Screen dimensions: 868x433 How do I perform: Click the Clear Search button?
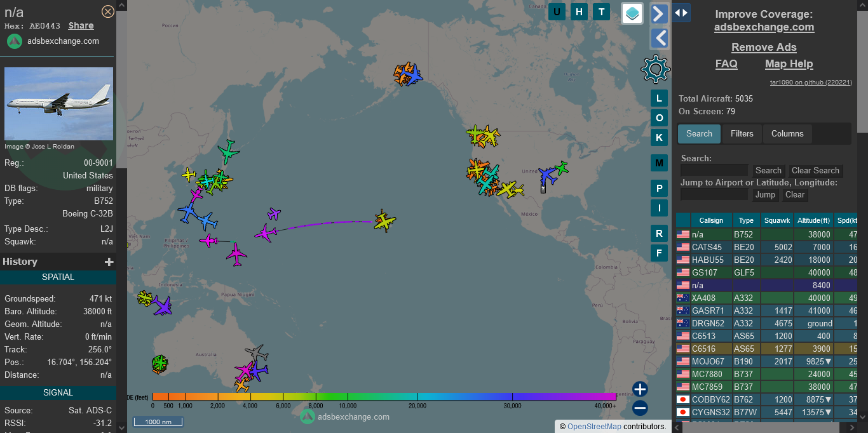(815, 170)
